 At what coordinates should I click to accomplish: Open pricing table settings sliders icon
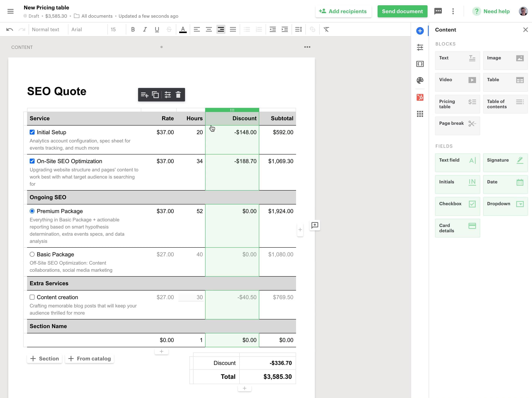(x=168, y=95)
